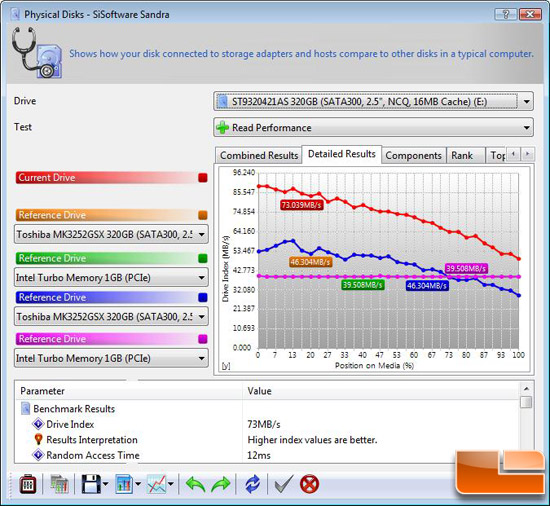Click the Benchmark Results document icon
550x506 pixels.
pos(26,409)
